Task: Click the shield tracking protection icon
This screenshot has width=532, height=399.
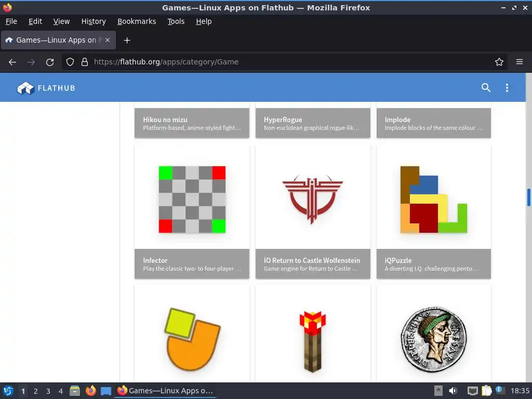Action: click(x=70, y=62)
